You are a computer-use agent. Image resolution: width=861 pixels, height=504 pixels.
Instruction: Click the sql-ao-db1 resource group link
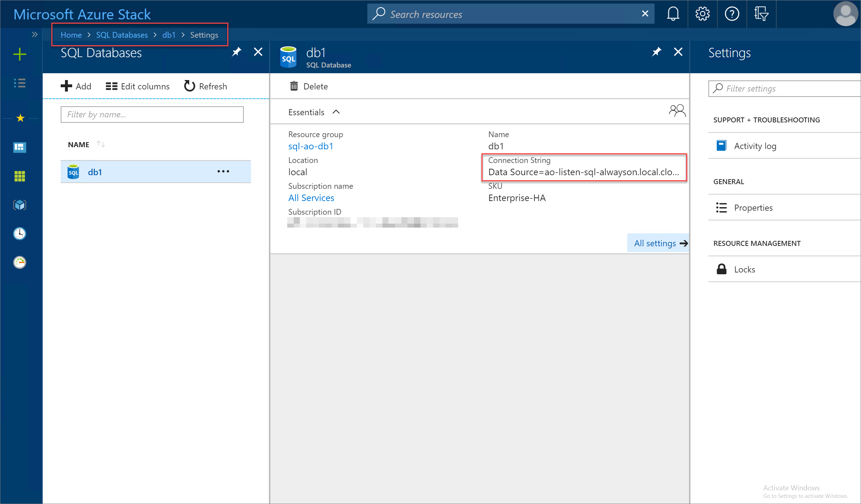[310, 146]
